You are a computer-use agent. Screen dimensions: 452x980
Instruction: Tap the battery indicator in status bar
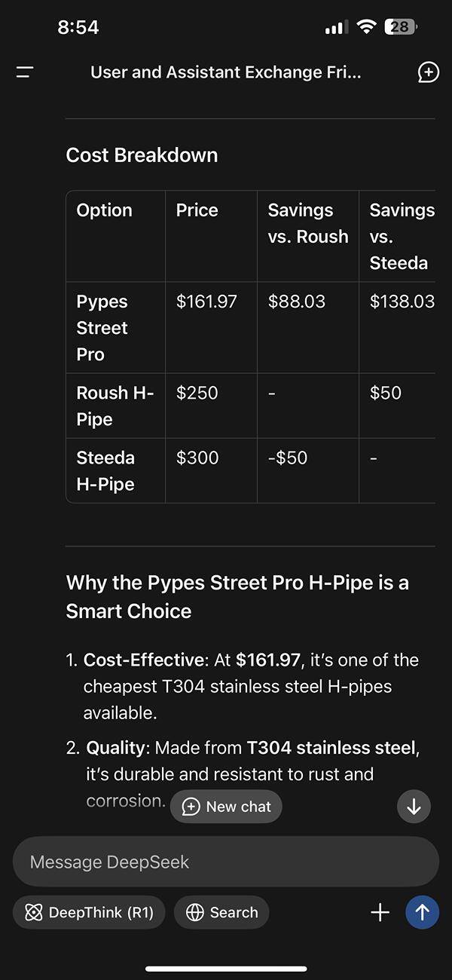coord(401,27)
